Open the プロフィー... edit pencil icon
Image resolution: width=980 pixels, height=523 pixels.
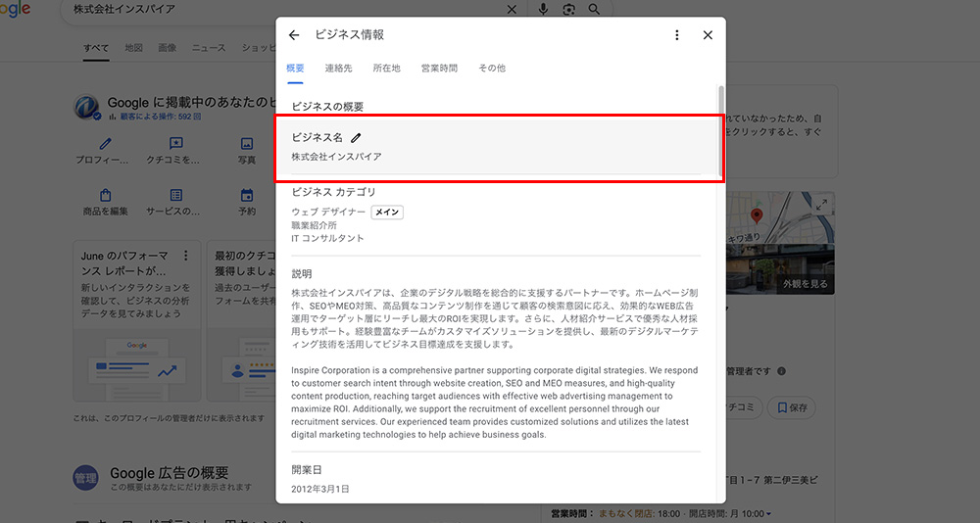[106, 144]
